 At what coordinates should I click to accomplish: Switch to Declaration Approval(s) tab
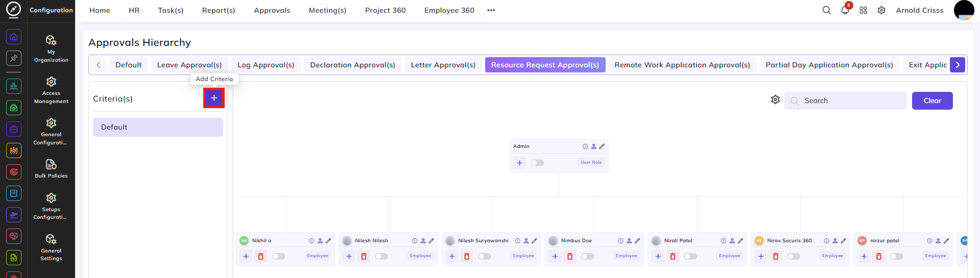pyautogui.click(x=353, y=65)
